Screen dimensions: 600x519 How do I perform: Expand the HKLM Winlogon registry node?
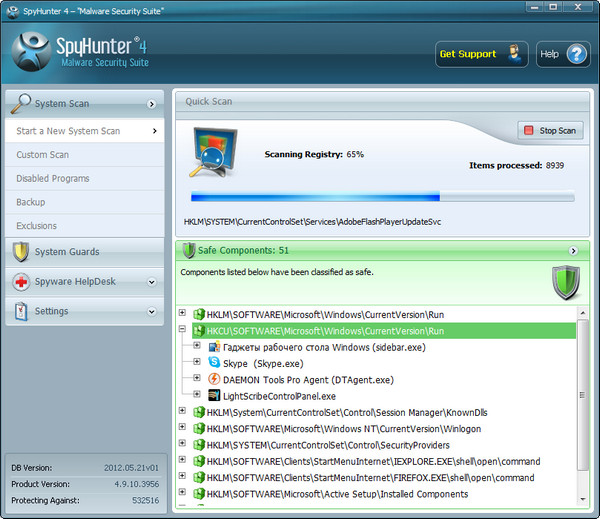coord(182,428)
